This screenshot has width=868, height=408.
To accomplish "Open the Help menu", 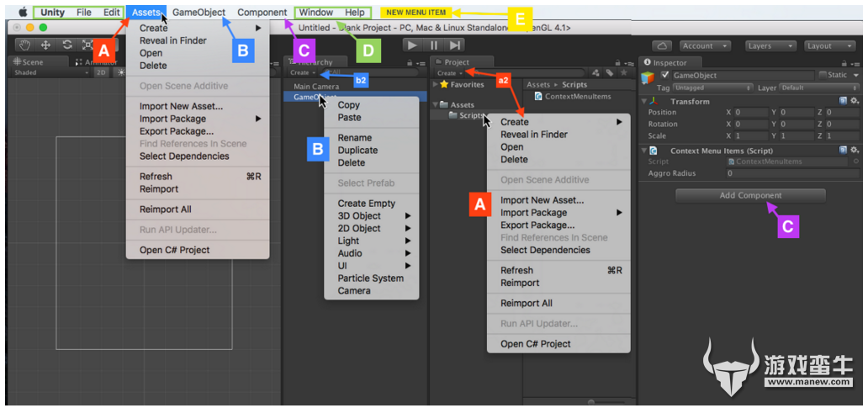I will pos(355,12).
